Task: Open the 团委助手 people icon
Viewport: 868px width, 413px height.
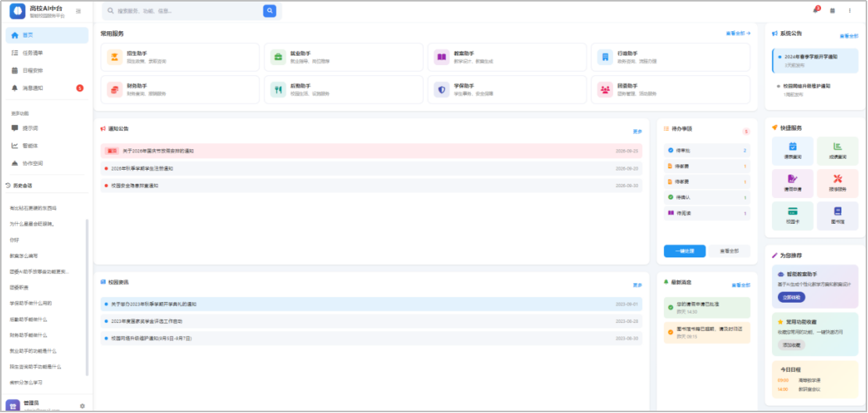Action: (605, 90)
